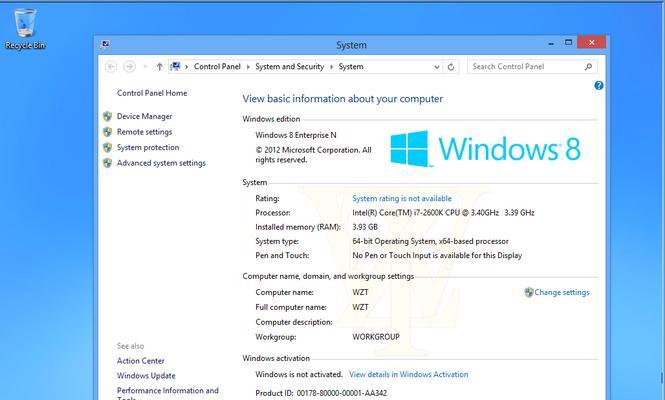Click the shield icon beside System protection
The height and width of the screenshot is (400, 665).
(x=107, y=147)
